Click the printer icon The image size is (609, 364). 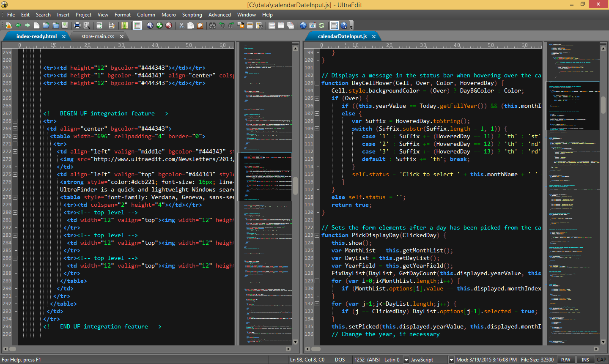[77, 25]
